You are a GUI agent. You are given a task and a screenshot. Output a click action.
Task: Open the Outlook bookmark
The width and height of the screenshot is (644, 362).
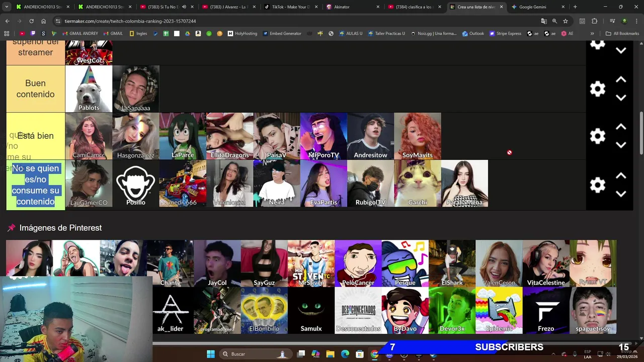coord(473,34)
